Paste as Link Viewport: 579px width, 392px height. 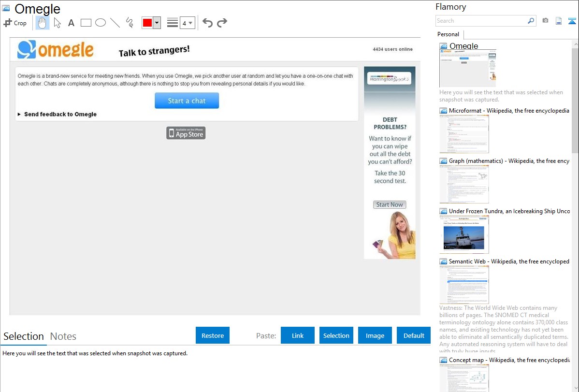[x=298, y=335]
